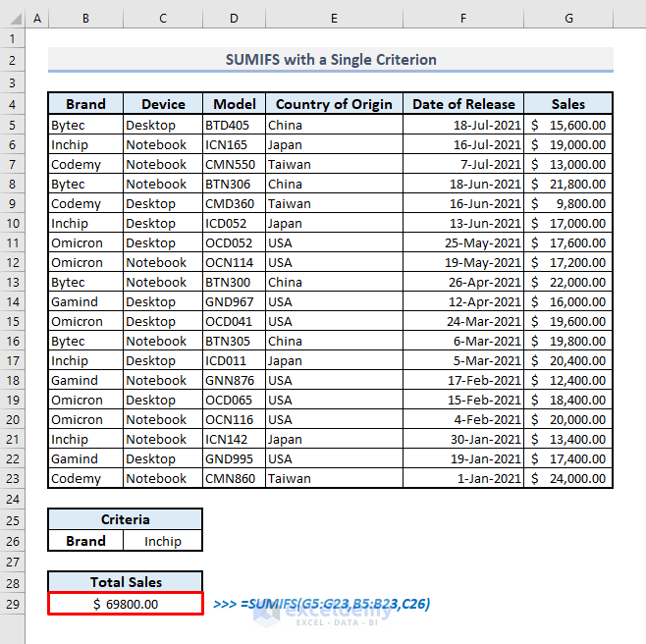646x644 pixels.
Task: Select model cell GND995
Action: [234, 459]
